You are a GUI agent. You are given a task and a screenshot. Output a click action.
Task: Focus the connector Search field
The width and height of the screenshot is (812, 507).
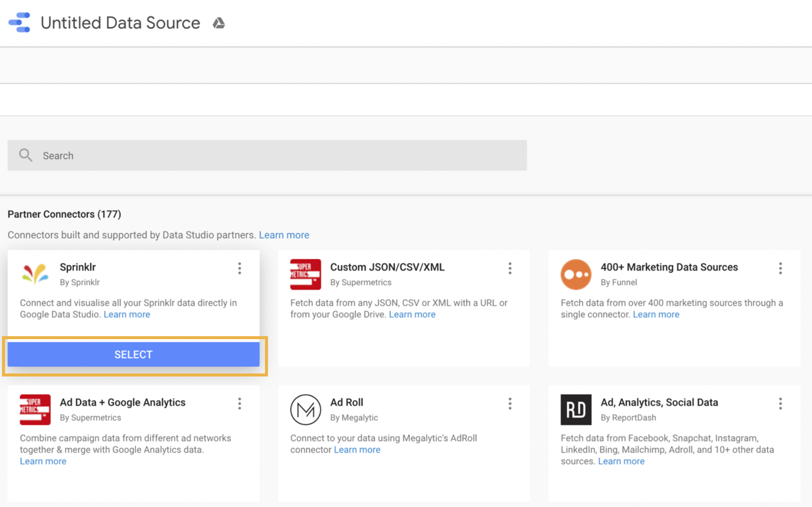(x=267, y=155)
